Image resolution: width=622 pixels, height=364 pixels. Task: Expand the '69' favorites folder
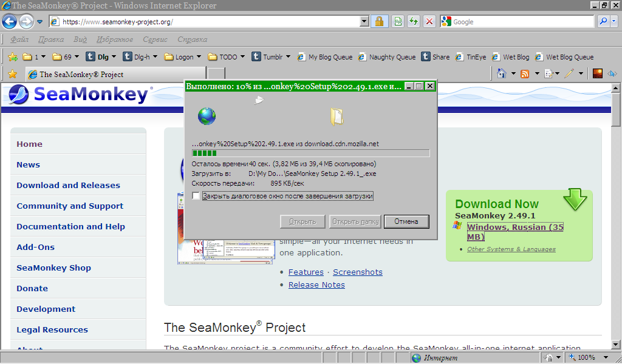point(77,57)
